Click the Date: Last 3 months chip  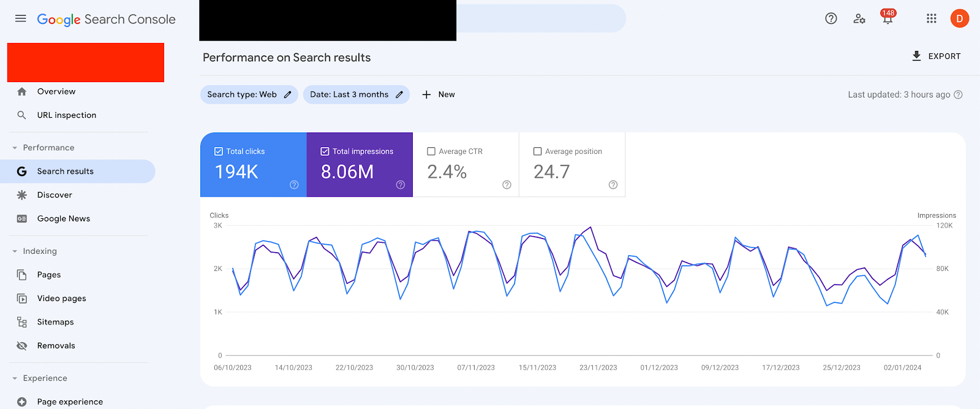coord(356,94)
